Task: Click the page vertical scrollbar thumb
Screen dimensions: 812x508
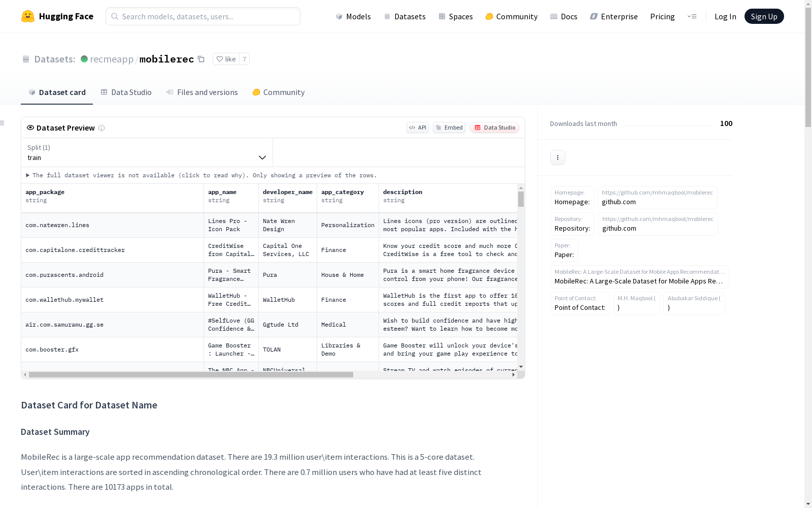Action: tap(808, 66)
